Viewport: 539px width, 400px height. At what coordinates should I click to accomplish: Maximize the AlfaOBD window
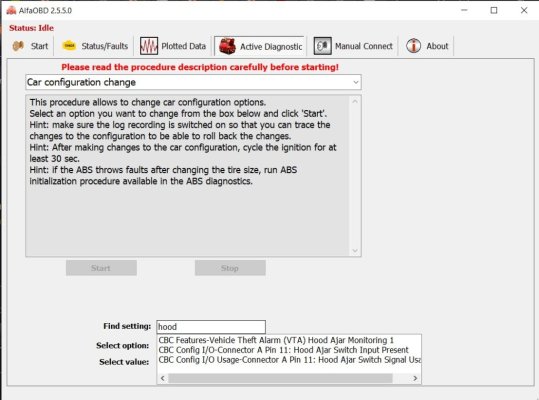coord(494,10)
